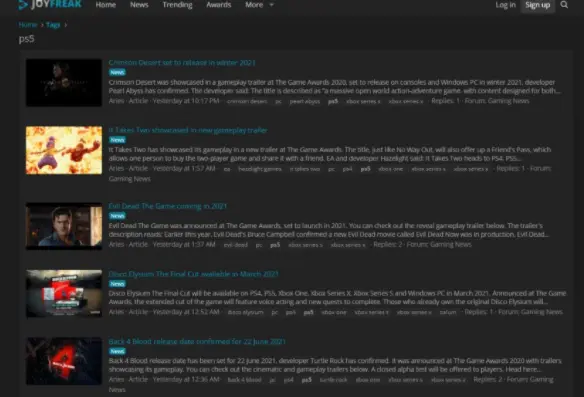Open Back 4 Blood release date article
The image size is (584, 397).
[197, 342]
